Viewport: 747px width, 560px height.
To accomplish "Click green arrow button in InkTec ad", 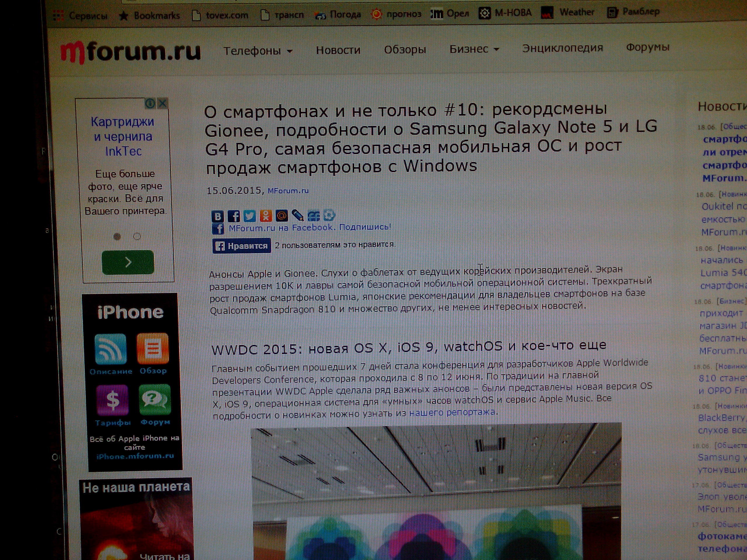I will [x=128, y=262].
